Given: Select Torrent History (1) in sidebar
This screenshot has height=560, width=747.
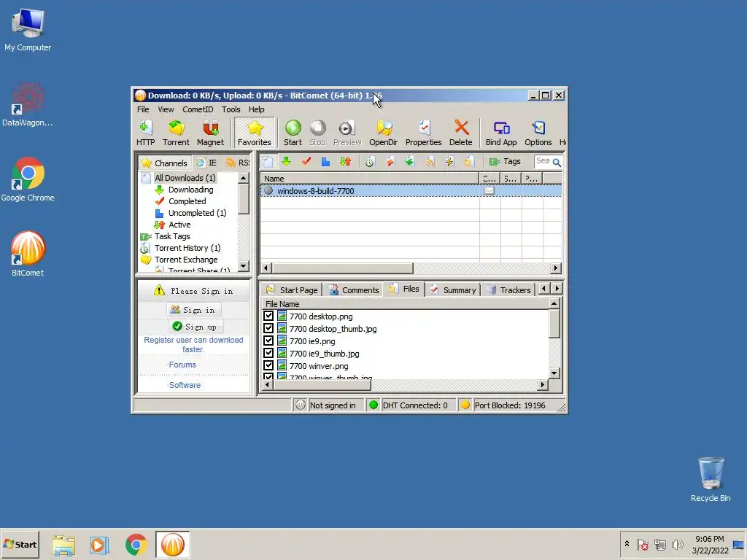Looking at the screenshot, I should [x=187, y=248].
